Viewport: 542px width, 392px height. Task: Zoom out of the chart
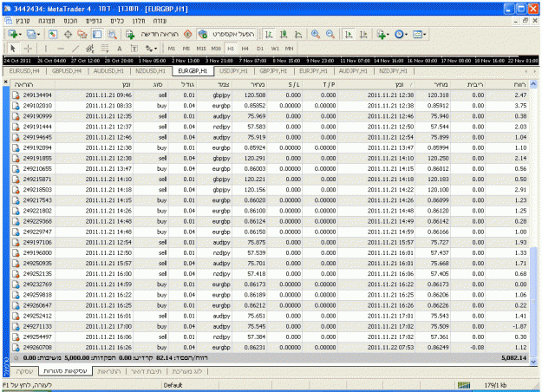pos(330,34)
